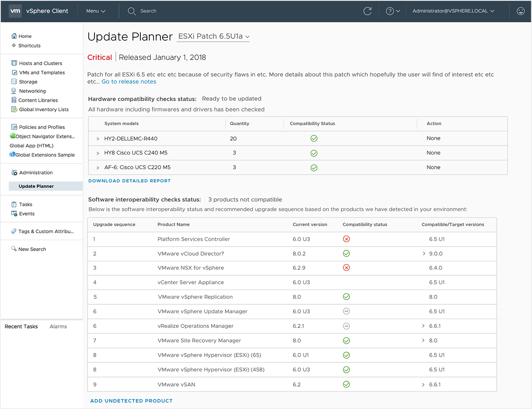Open the ESXi Patch 6.5U1a version dropdown
The width and height of the screenshot is (532, 409).
coord(213,36)
